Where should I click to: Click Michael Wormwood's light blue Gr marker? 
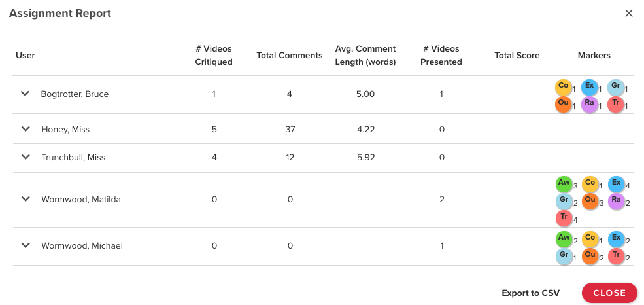[564, 257]
